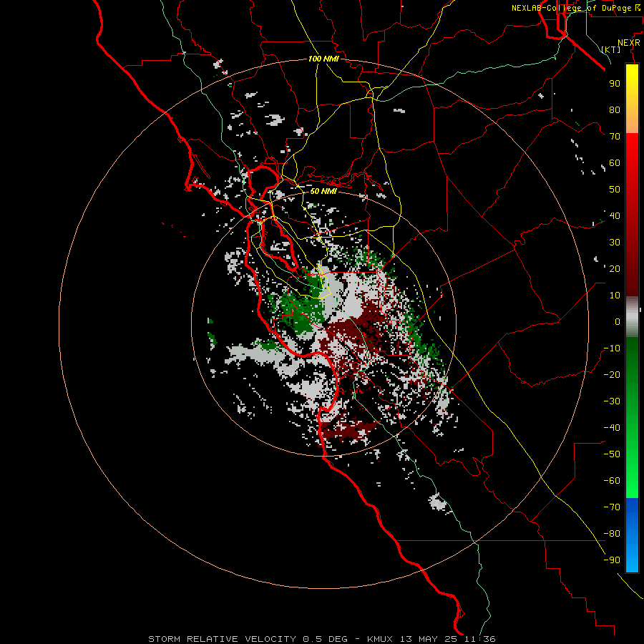Click the "-50" velocity scale label

(612, 454)
